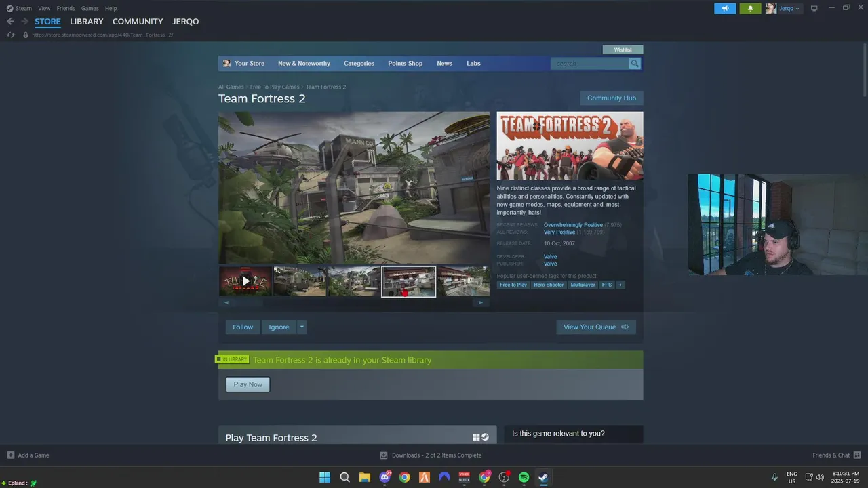Select the highlighted fourth screenshot thumbnail
This screenshot has width=868, height=488.
coord(408,281)
